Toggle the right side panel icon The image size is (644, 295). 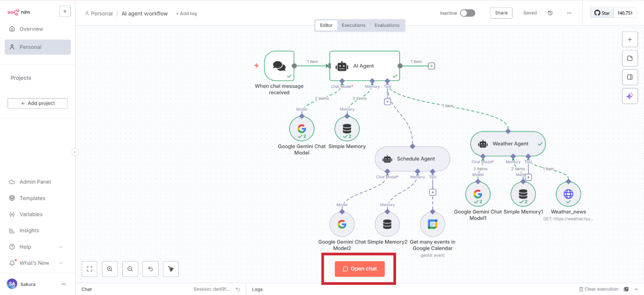(630, 77)
